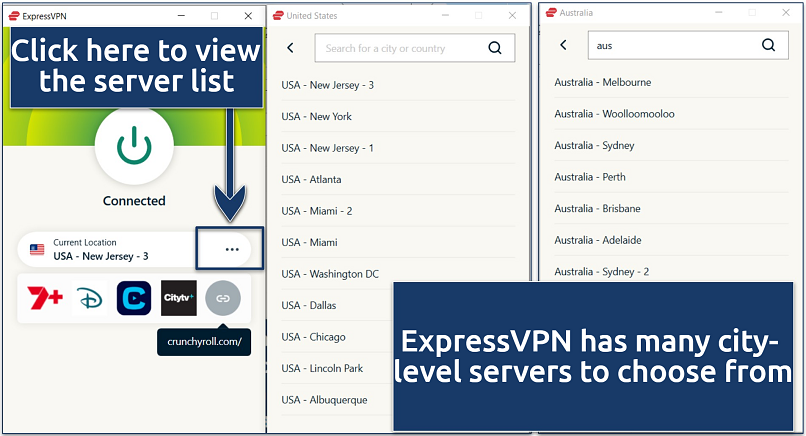Click the gray link shortcut icon
Image resolution: width=806 pixels, height=436 pixels.
[x=223, y=298]
